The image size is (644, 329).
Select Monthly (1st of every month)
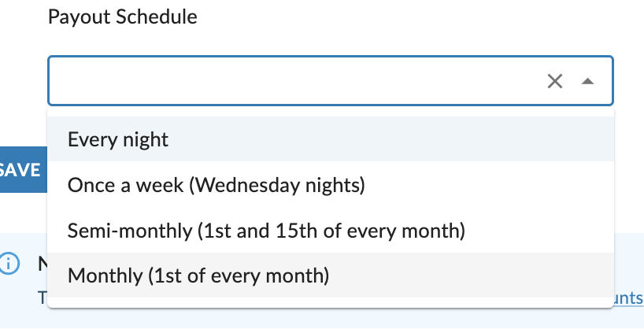click(x=331, y=275)
